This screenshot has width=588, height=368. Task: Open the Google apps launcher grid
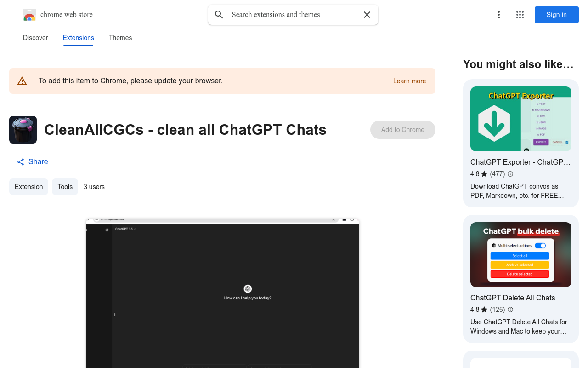[520, 15]
